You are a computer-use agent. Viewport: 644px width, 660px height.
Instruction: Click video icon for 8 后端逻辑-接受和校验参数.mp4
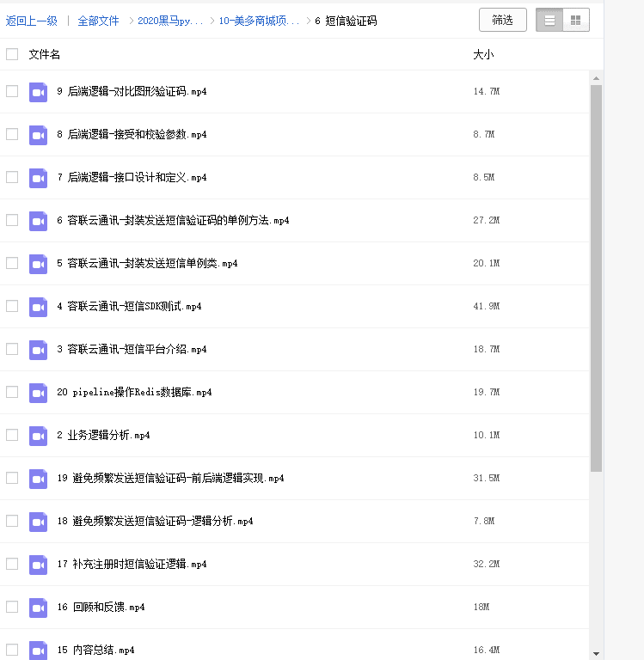click(x=38, y=135)
